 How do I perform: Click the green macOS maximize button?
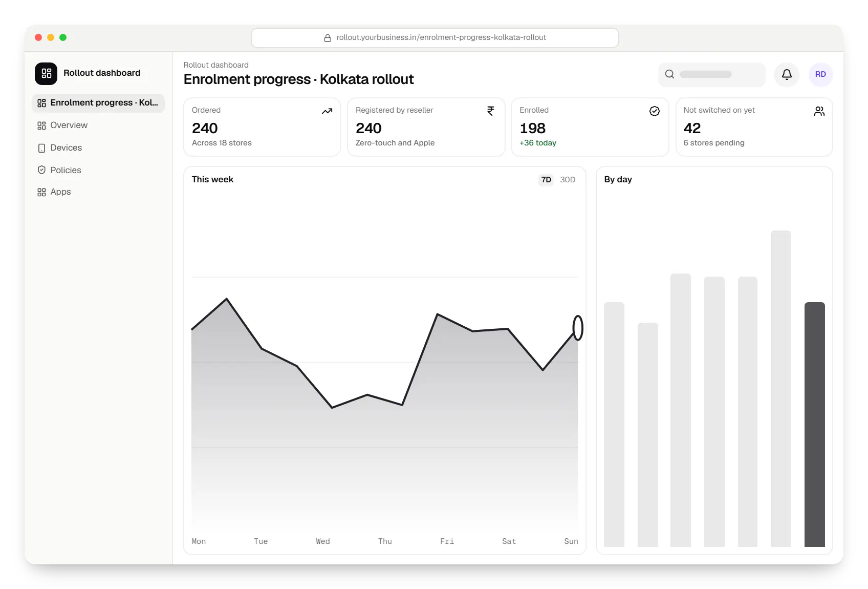click(x=63, y=37)
